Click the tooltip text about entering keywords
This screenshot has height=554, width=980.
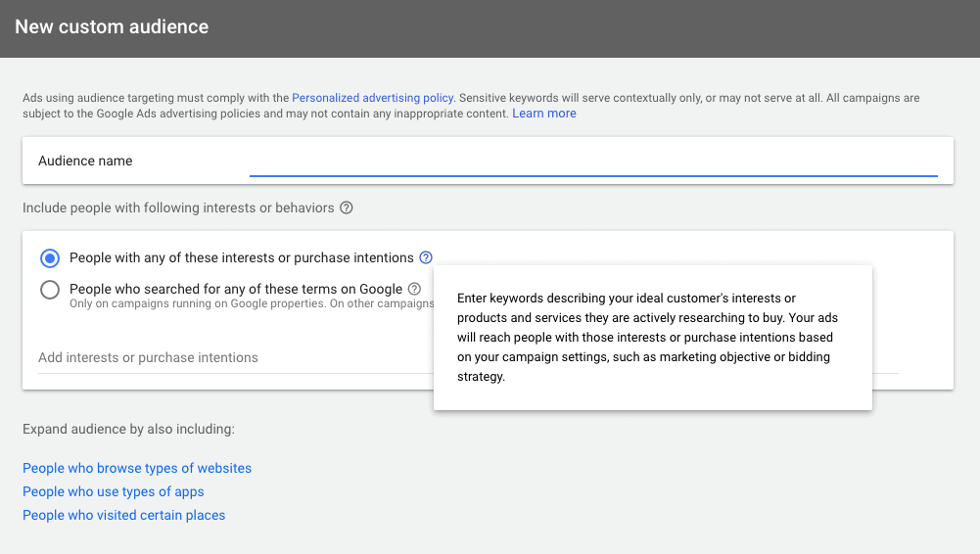[646, 337]
